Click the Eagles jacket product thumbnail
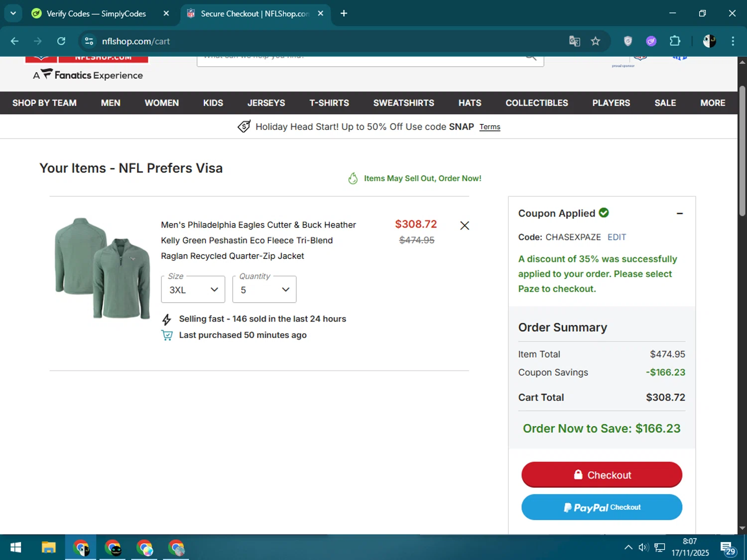 pyautogui.click(x=102, y=268)
